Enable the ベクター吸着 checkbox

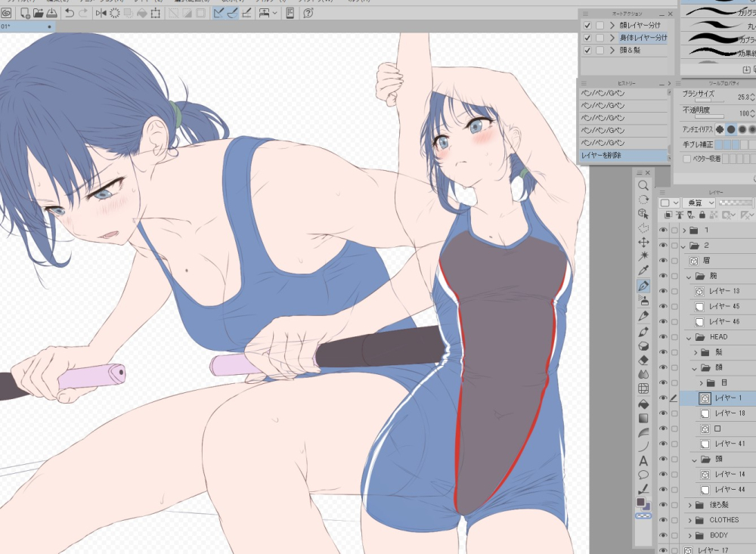[x=687, y=159]
